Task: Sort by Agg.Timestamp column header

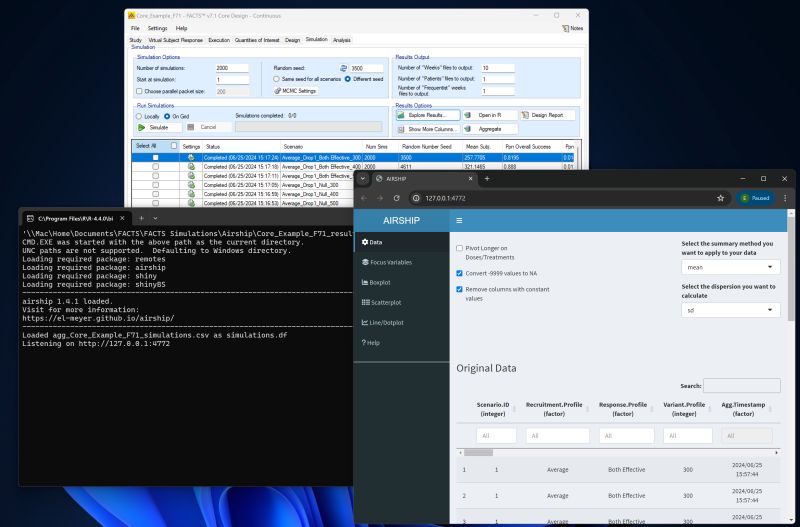Action: coord(743,409)
